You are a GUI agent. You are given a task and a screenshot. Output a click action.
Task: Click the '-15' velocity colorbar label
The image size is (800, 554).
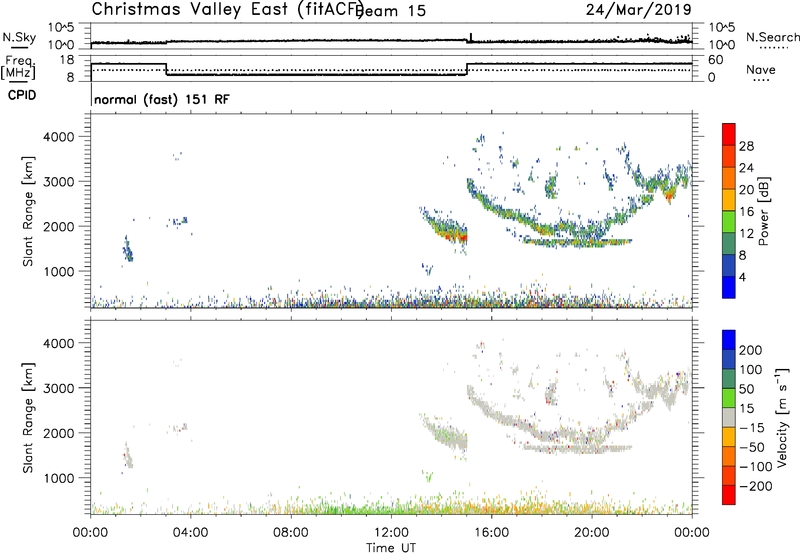pos(752,428)
